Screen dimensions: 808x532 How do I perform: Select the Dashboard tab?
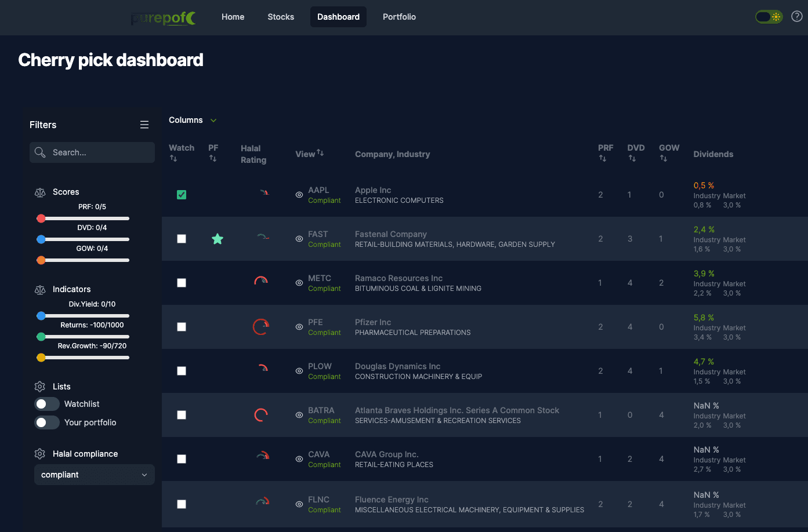338,17
